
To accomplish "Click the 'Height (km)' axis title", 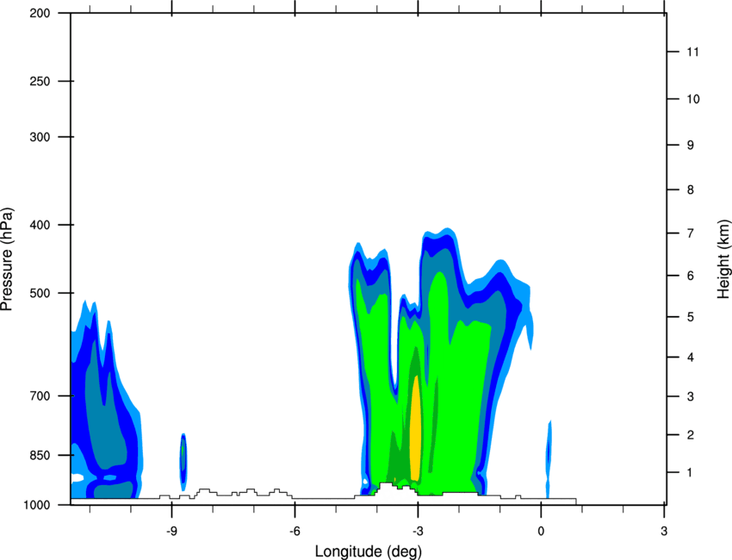I will coord(723,258).
